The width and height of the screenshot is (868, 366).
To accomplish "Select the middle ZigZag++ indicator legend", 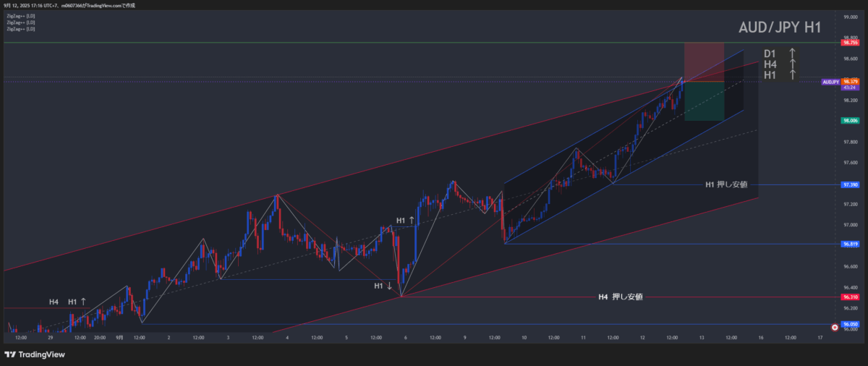I will click(x=21, y=22).
